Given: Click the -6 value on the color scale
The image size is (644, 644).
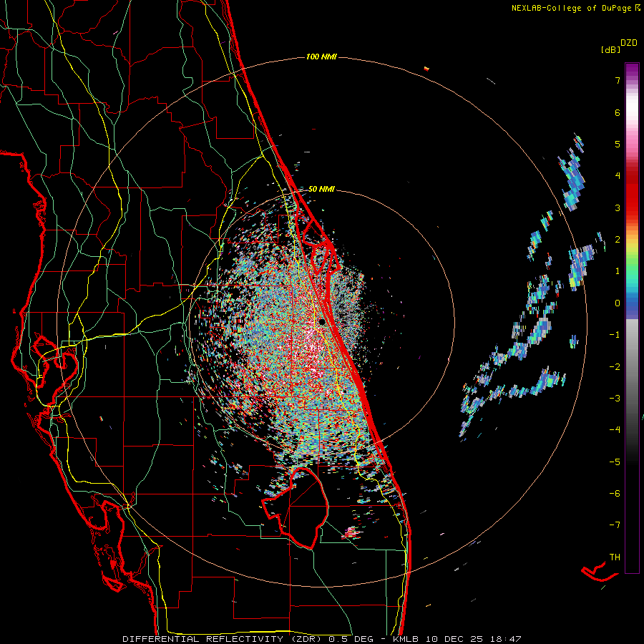Looking at the screenshot, I should (615, 494).
